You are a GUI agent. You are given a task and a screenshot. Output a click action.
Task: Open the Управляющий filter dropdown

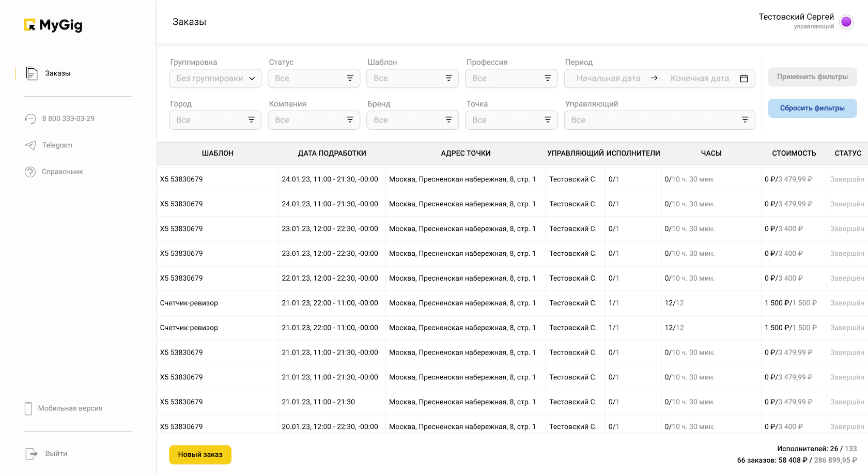coord(659,120)
